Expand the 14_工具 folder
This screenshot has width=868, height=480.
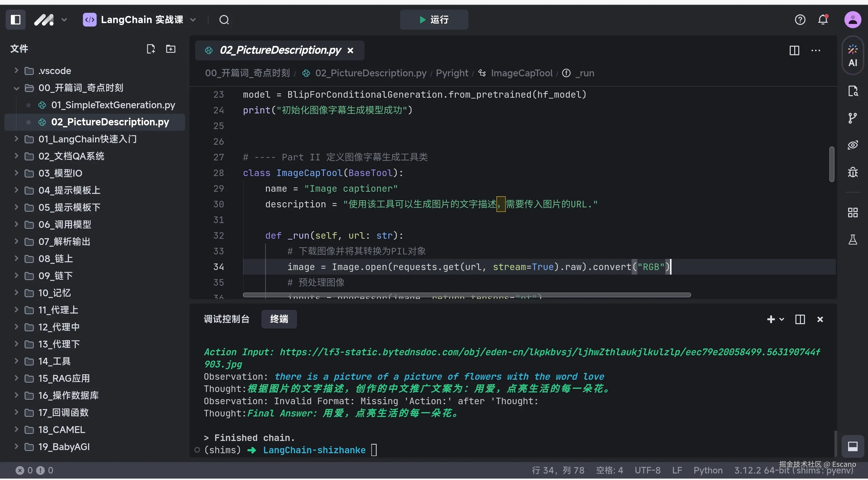(16, 361)
